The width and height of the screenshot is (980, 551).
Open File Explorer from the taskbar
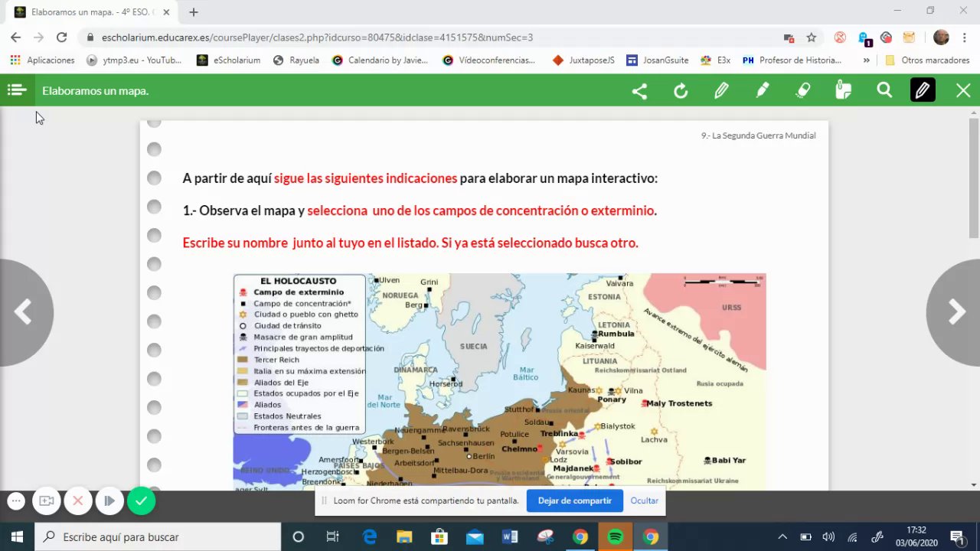click(x=404, y=536)
